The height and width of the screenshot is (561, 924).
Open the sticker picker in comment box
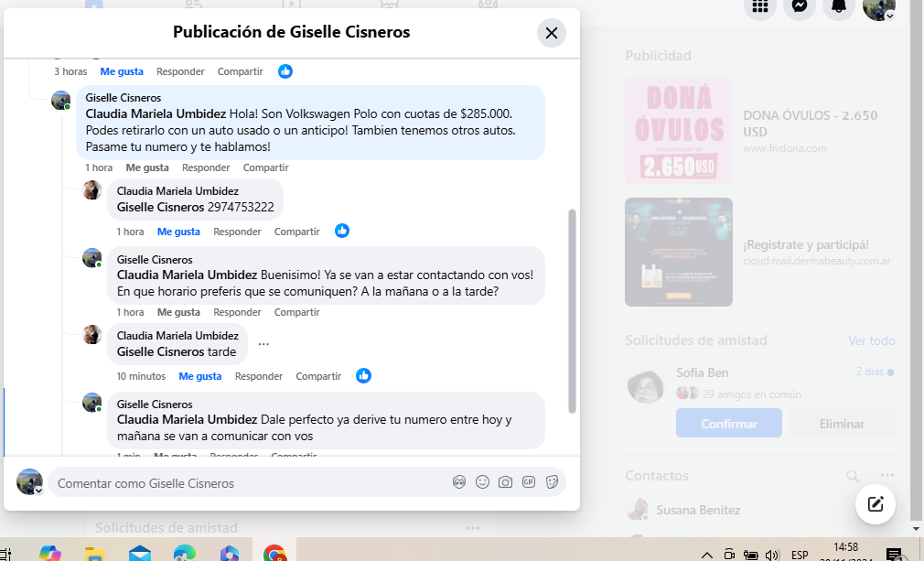click(552, 482)
